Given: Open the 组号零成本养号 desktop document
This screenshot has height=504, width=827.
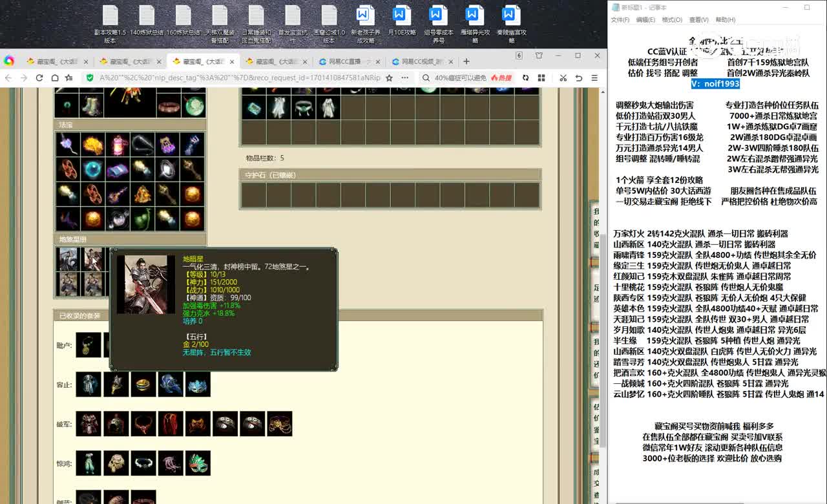Looking at the screenshot, I should point(439,25).
